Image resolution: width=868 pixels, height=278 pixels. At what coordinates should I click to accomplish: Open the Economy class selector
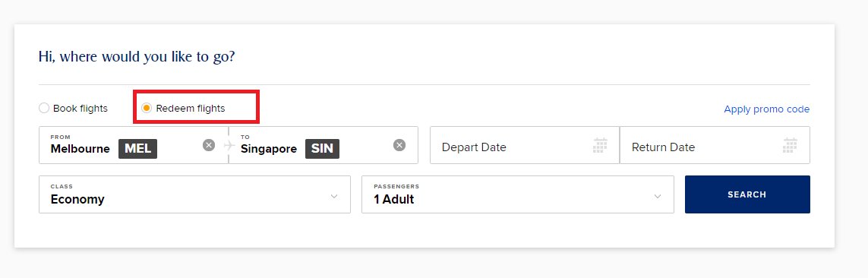pyautogui.click(x=194, y=194)
